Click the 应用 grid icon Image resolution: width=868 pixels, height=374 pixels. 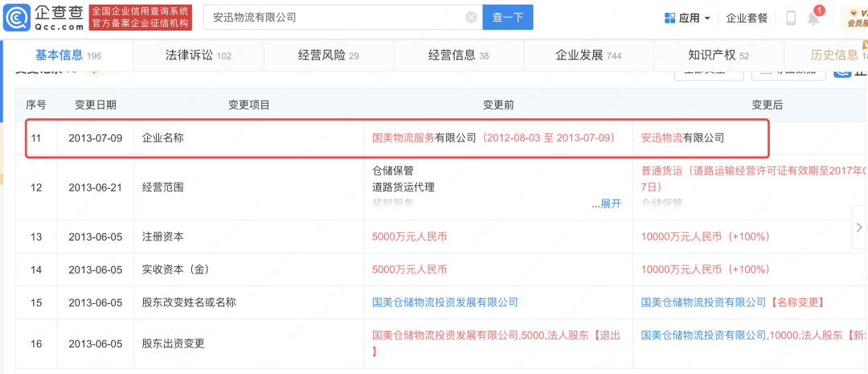tap(669, 18)
